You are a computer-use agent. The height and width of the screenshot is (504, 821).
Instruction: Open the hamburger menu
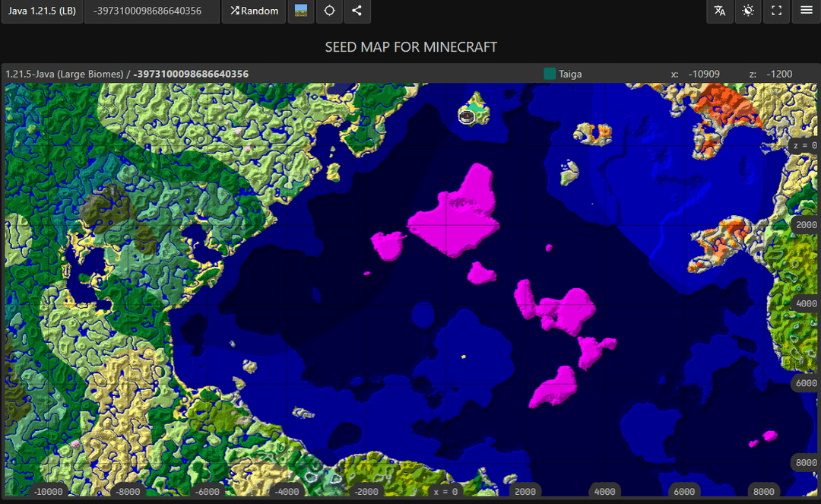tap(806, 11)
